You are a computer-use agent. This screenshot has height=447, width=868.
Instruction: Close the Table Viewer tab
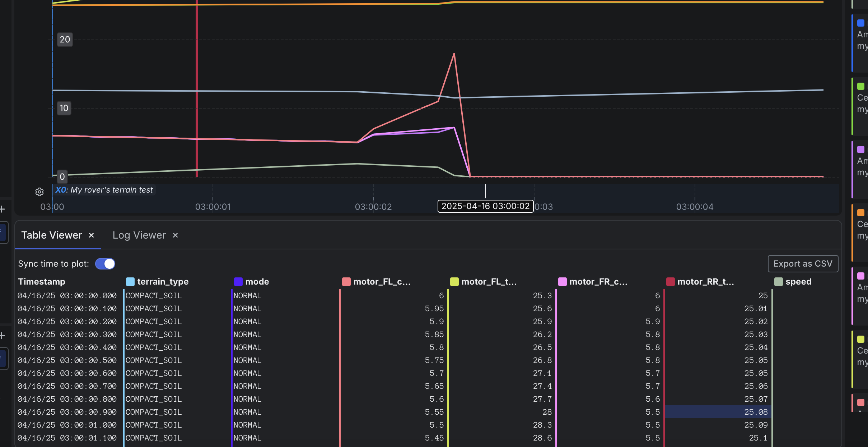(91, 235)
